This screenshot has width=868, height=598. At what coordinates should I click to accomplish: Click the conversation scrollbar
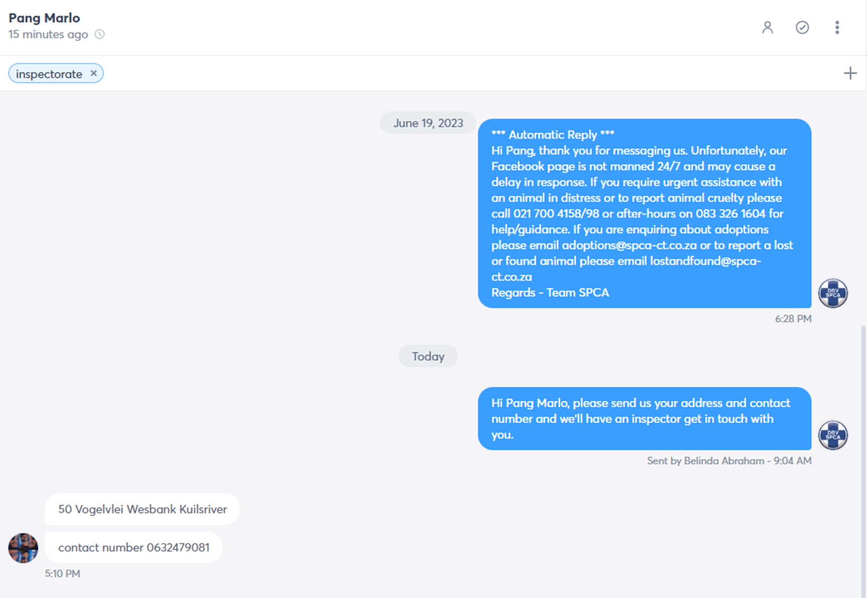tap(863, 460)
